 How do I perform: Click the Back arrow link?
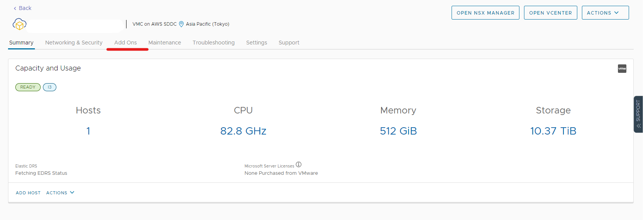point(22,8)
